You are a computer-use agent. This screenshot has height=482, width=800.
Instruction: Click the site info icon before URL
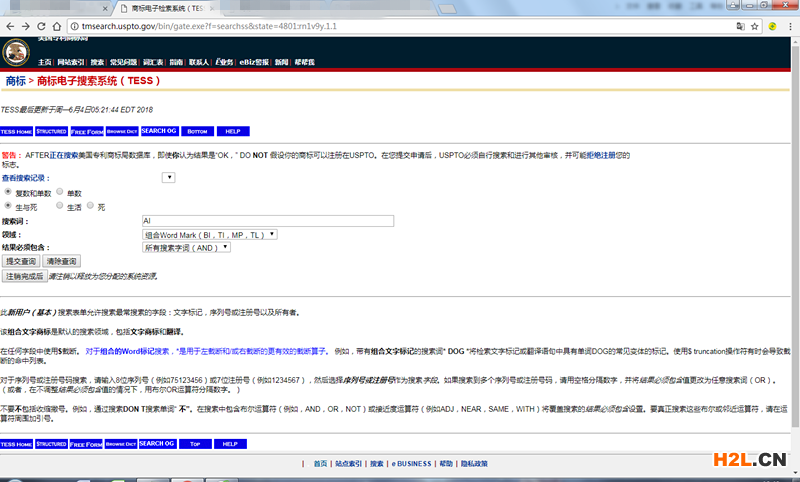point(74,26)
